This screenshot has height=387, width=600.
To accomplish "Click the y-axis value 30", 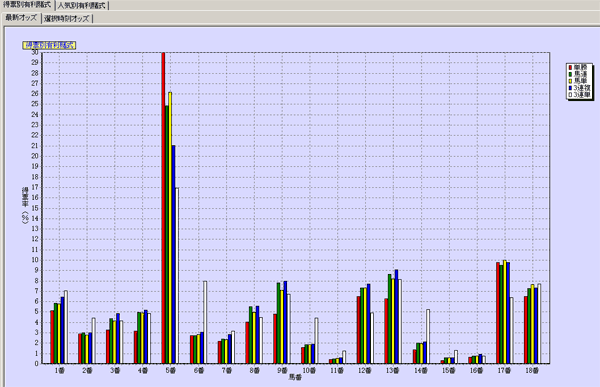I will click(x=35, y=52).
